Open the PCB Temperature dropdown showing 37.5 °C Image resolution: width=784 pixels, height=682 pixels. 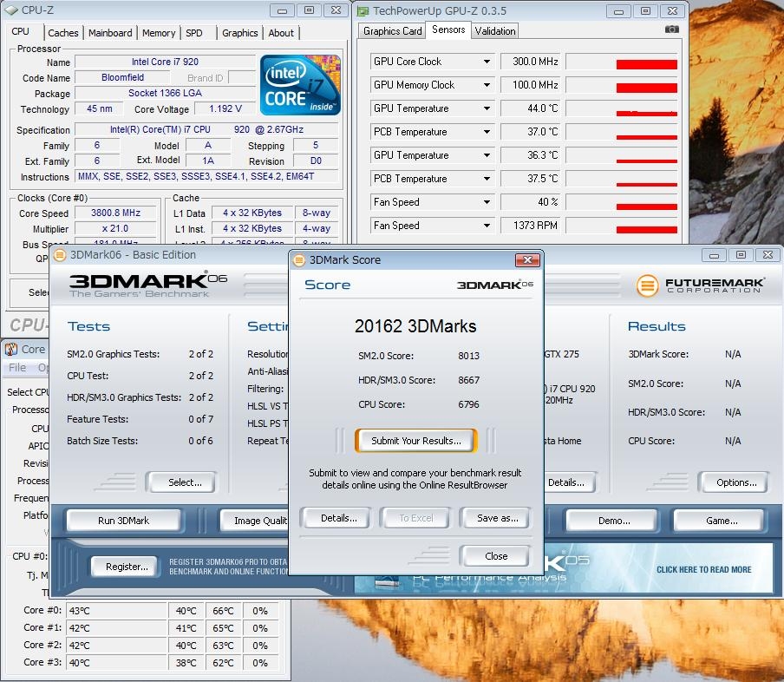pos(487,179)
